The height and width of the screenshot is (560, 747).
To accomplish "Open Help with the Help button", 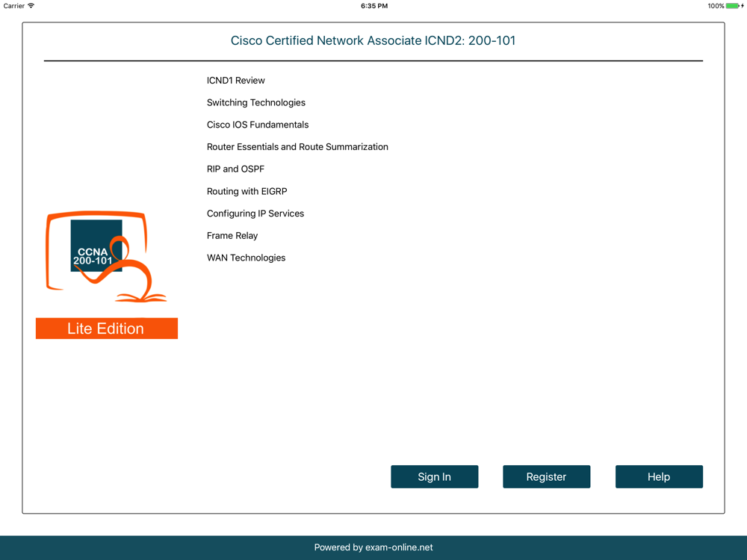I will (658, 477).
